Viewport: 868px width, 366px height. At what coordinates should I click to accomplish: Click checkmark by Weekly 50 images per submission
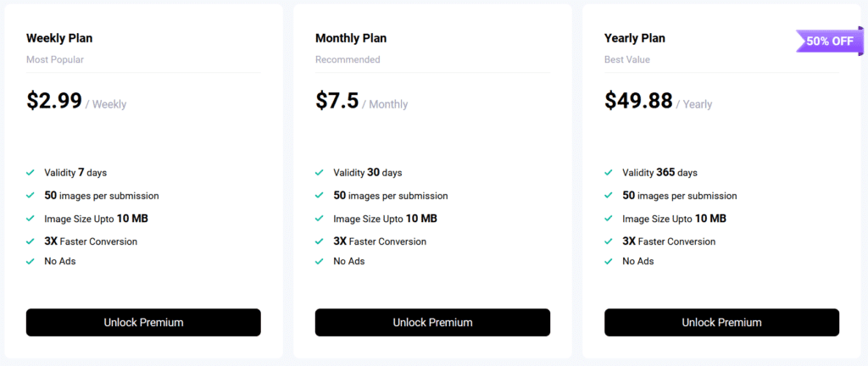coord(31,196)
